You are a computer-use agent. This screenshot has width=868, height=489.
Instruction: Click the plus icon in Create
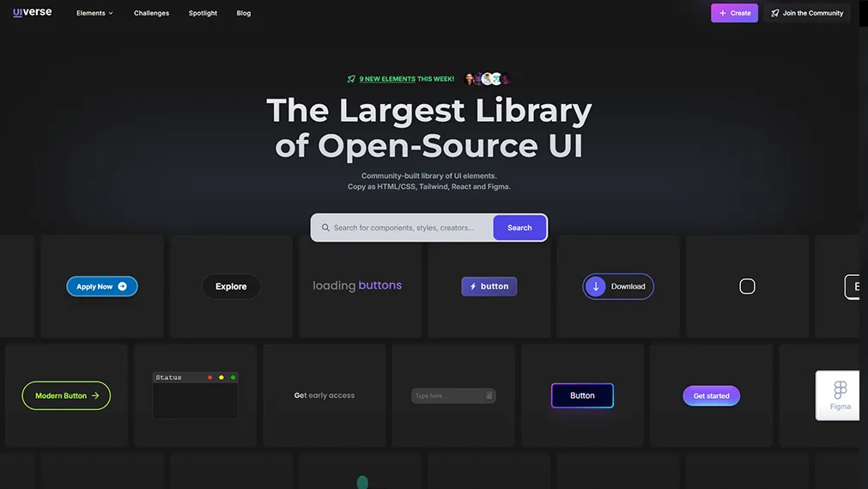tap(722, 13)
